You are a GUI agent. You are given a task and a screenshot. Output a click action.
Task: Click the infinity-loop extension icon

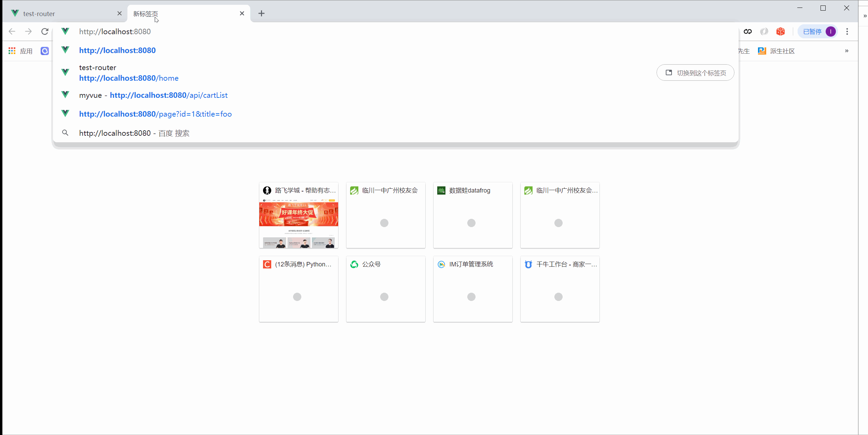click(x=748, y=31)
